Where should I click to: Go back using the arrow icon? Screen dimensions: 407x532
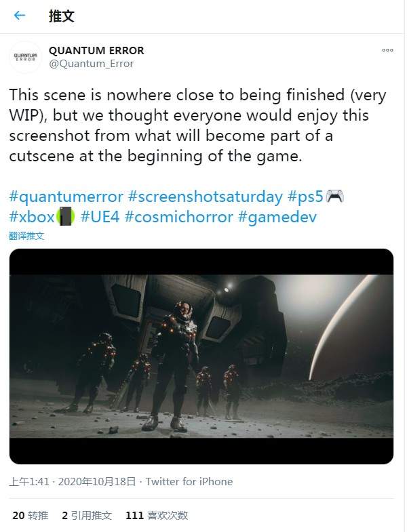(20, 16)
